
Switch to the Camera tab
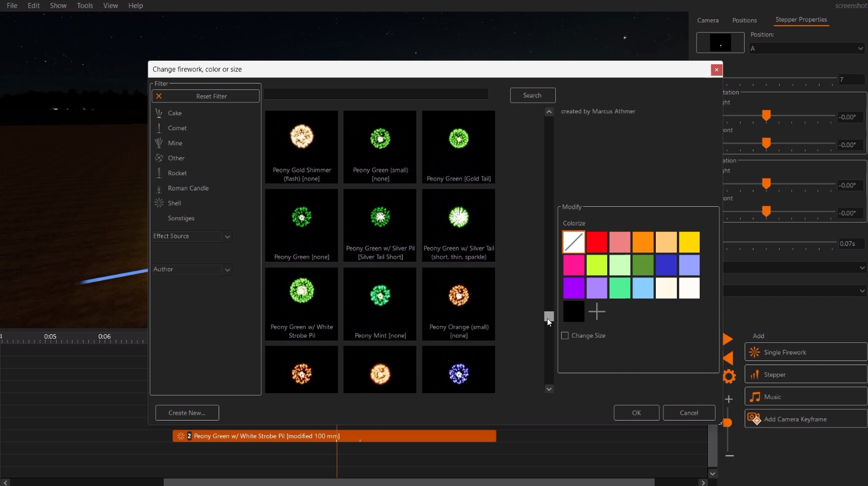click(x=708, y=20)
